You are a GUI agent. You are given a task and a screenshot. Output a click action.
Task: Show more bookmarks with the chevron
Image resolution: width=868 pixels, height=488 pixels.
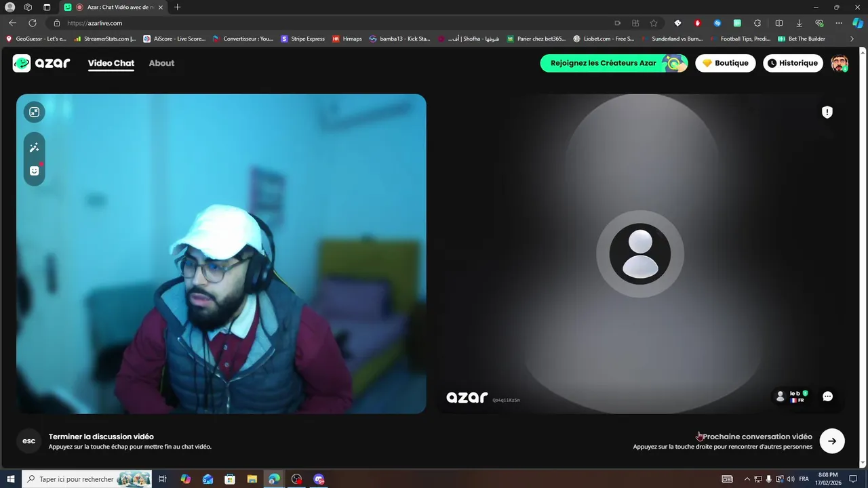852,39
